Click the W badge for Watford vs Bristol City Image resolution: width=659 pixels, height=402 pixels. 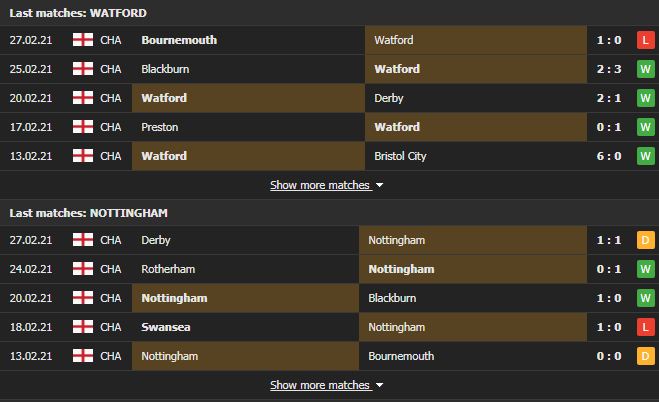tap(646, 156)
